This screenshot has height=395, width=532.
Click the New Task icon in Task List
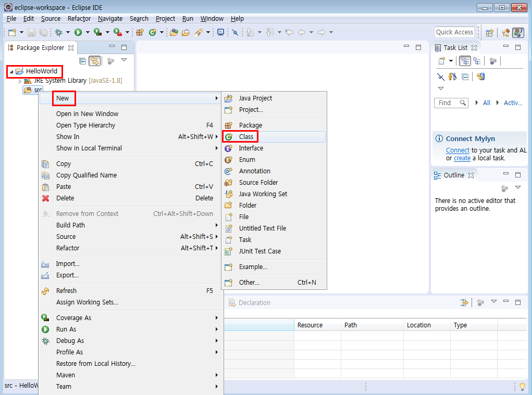(442, 61)
